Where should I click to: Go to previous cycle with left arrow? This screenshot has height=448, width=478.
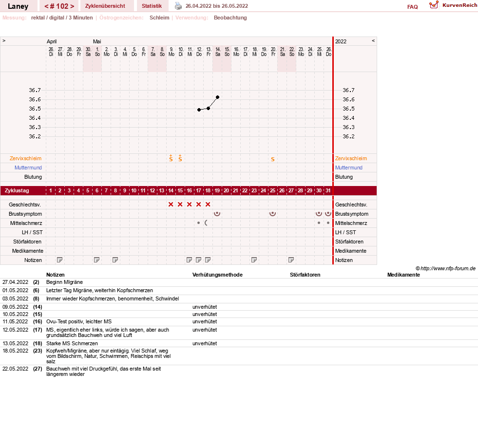(47, 6)
